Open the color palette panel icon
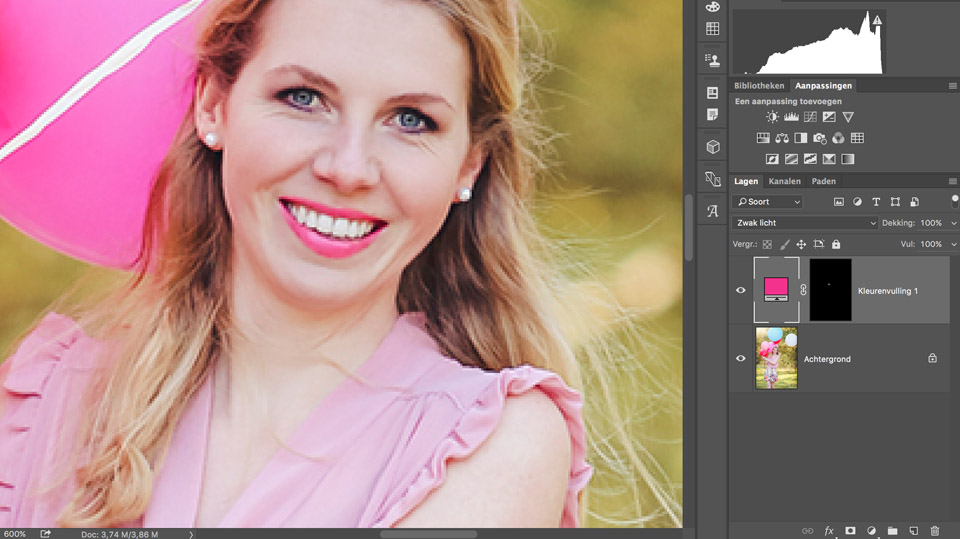 pos(713,6)
